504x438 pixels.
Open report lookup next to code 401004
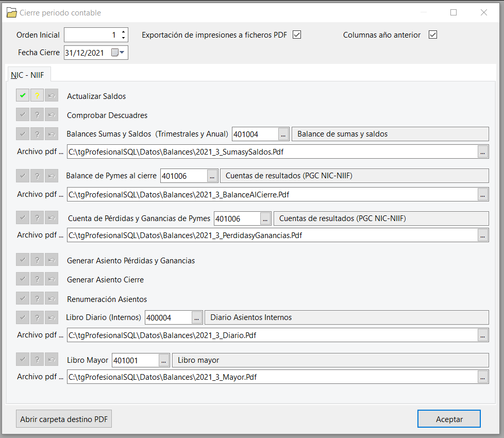(283, 134)
